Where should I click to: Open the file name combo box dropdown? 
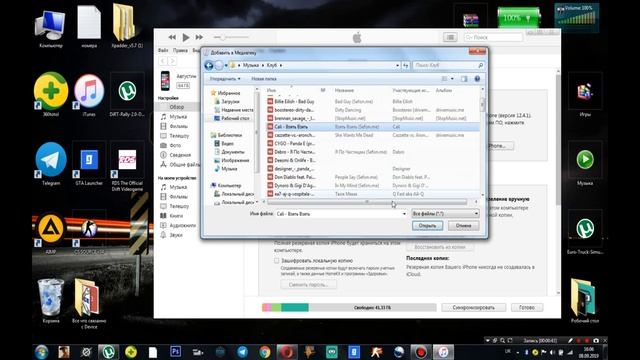[x=404, y=214]
